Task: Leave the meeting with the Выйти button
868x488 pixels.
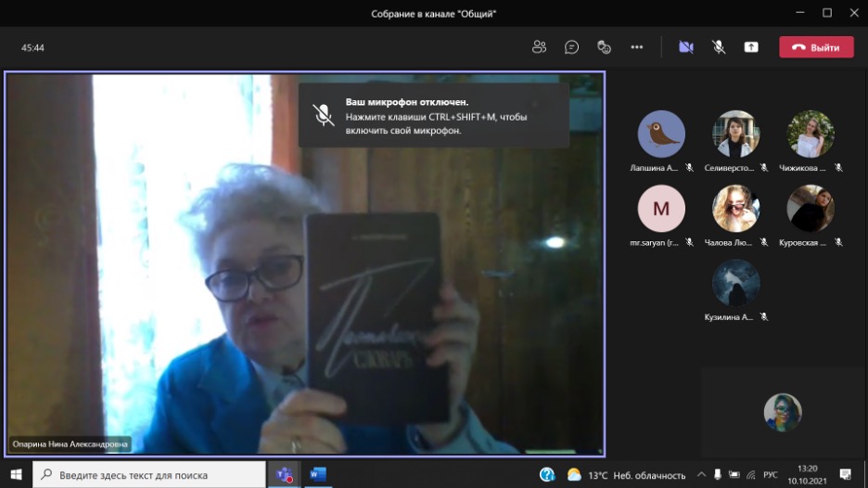Action: tap(816, 47)
